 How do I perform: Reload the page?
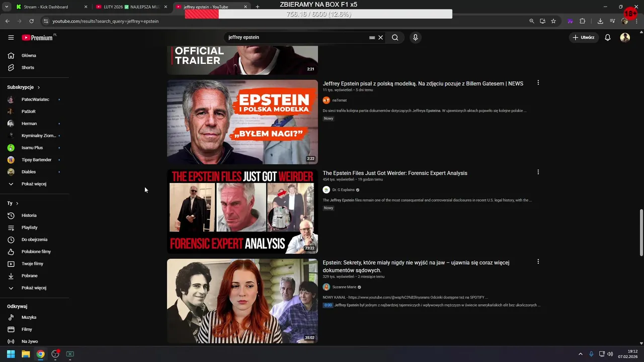tap(31, 21)
